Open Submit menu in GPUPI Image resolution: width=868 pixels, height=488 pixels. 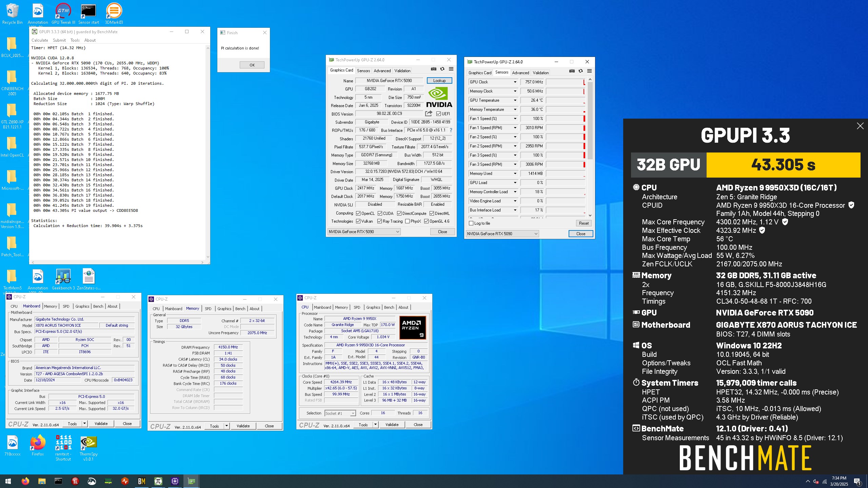pos(59,40)
